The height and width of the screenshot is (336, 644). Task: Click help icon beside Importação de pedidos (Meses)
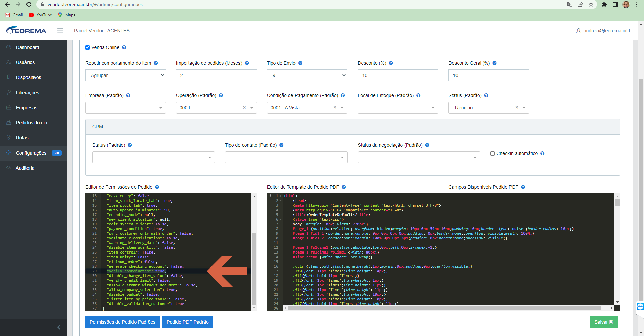pos(247,63)
